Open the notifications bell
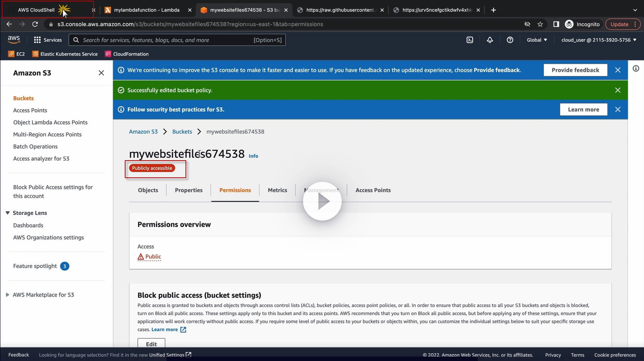The image size is (644, 361). 490,40
